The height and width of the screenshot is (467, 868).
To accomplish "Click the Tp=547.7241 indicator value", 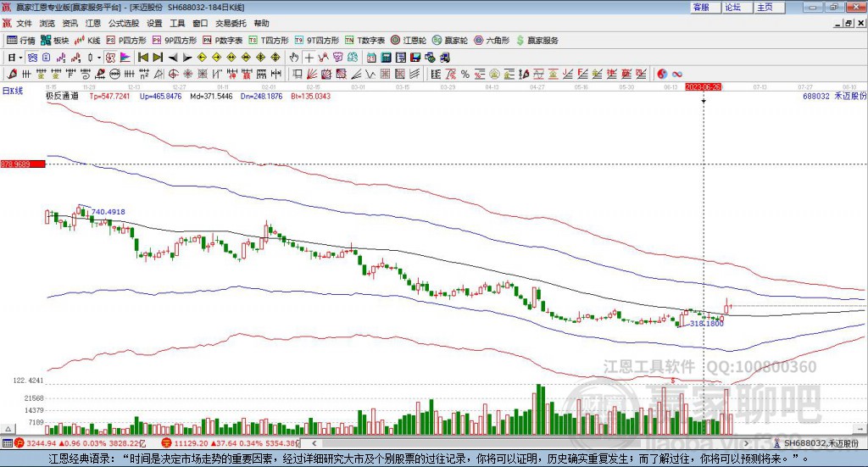I will click(x=109, y=97).
